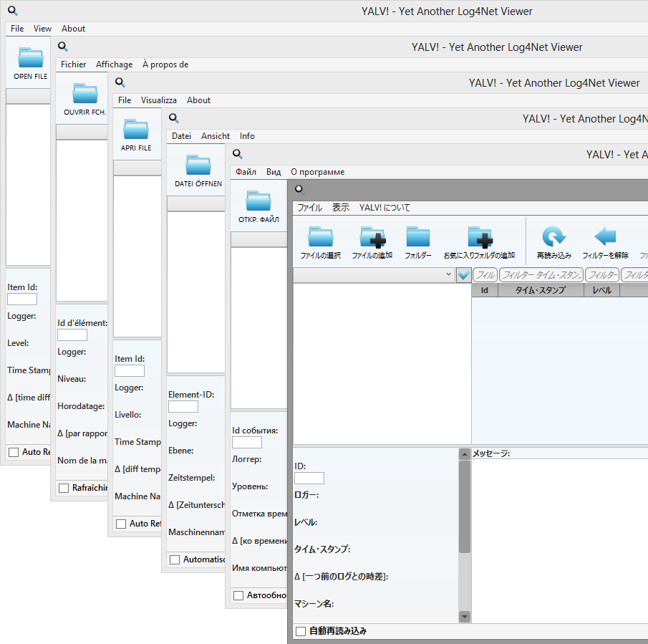Enable the Rafraîchir checkbox in French window

(x=64, y=488)
